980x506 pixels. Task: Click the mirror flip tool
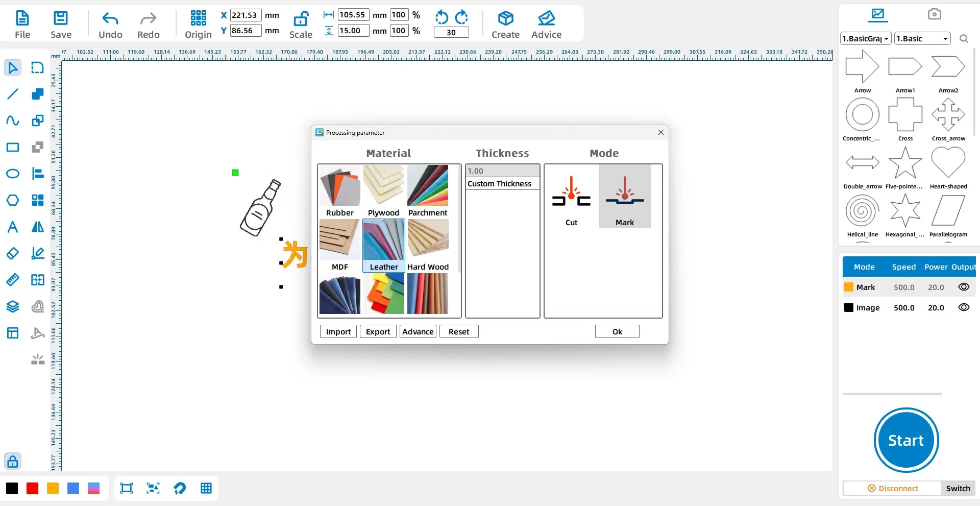click(38, 227)
